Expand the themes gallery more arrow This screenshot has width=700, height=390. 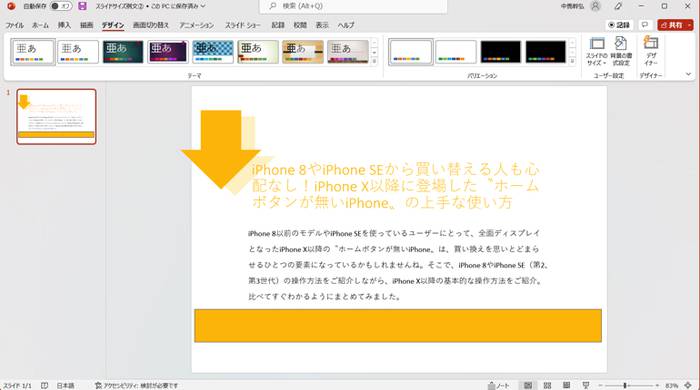pos(374,61)
